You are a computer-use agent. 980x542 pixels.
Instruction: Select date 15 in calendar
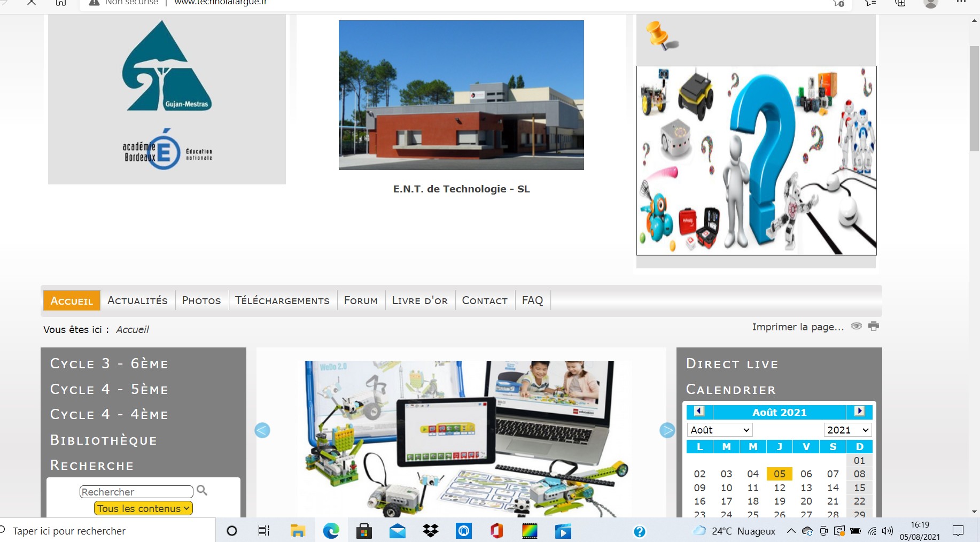859,487
